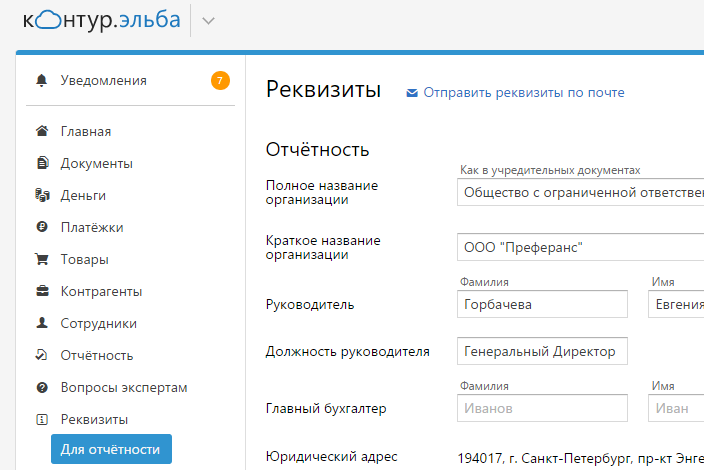The height and width of the screenshot is (470, 704).
Task: Click the envelope icon near Отправить реквизиты
Action: [412, 93]
